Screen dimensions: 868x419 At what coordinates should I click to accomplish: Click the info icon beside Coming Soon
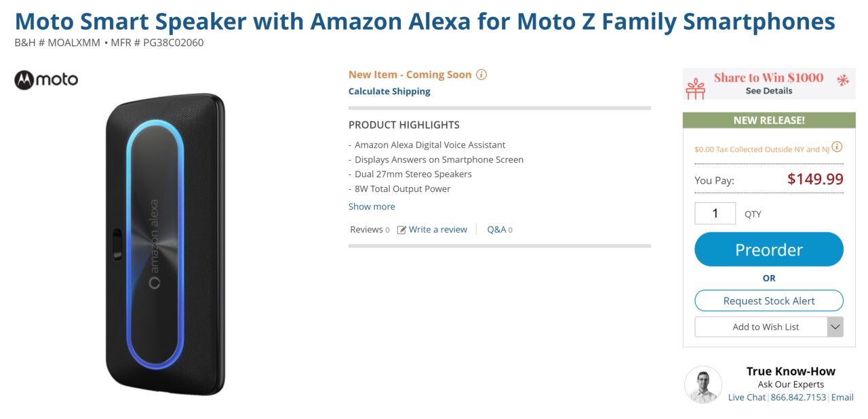pyautogui.click(x=481, y=75)
